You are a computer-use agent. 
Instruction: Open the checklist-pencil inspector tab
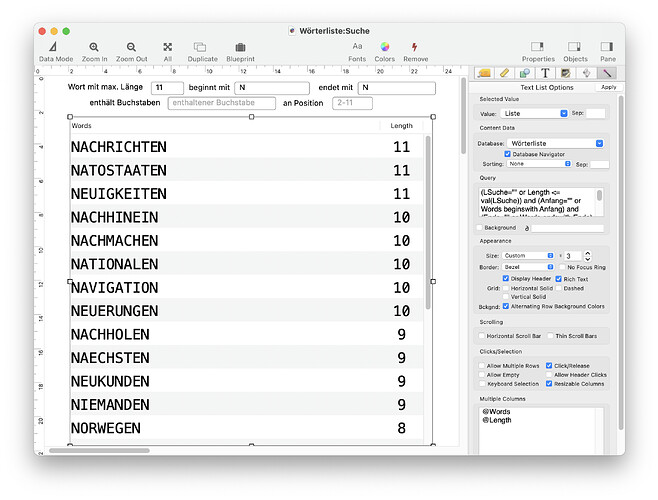pos(566,73)
